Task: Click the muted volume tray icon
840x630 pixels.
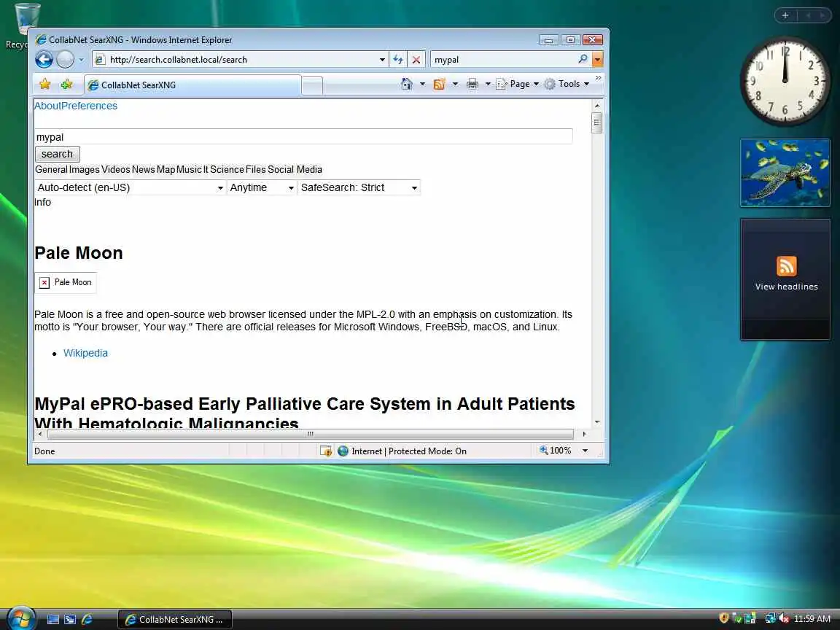Action: pos(784,618)
